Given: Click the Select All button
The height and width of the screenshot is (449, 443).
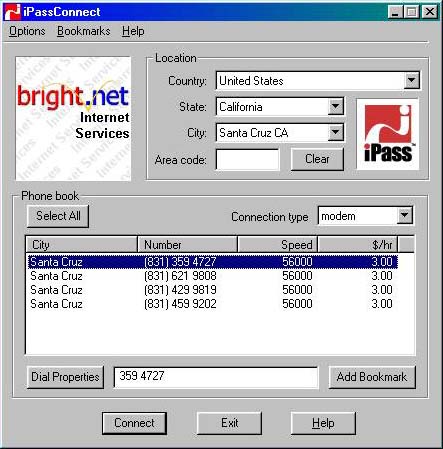Looking at the screenshot, I should tap(58, 216).
